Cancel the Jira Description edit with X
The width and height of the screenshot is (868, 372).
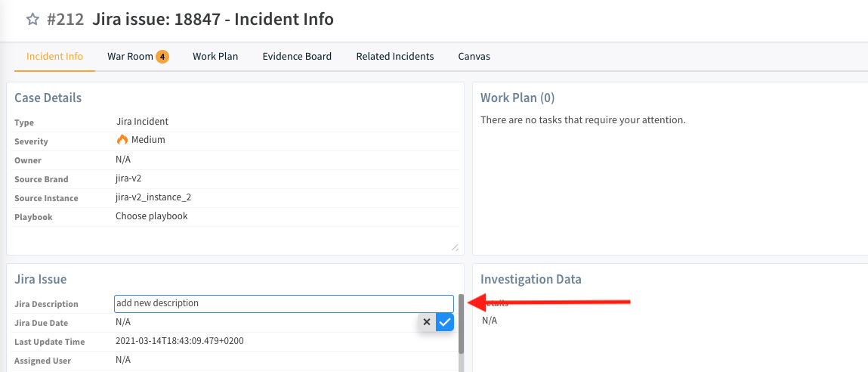pyautogui.click(x=427, y=323)
